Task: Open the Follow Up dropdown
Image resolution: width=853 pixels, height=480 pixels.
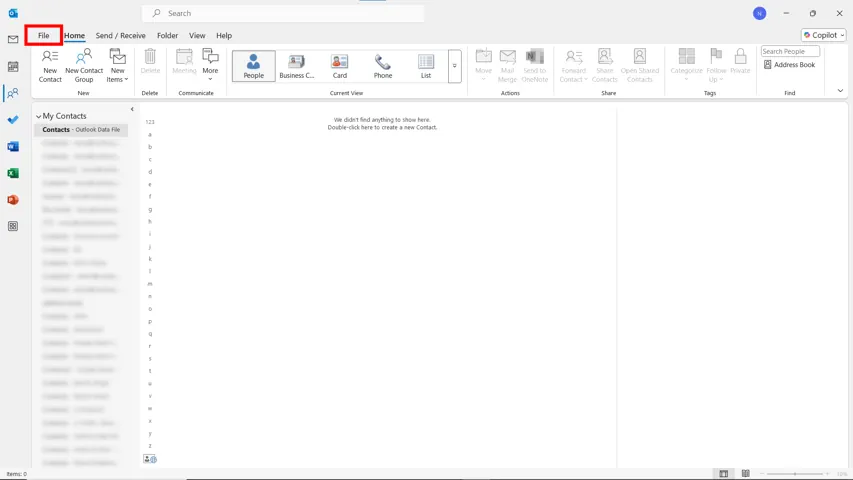Action: tap(716, 65)
